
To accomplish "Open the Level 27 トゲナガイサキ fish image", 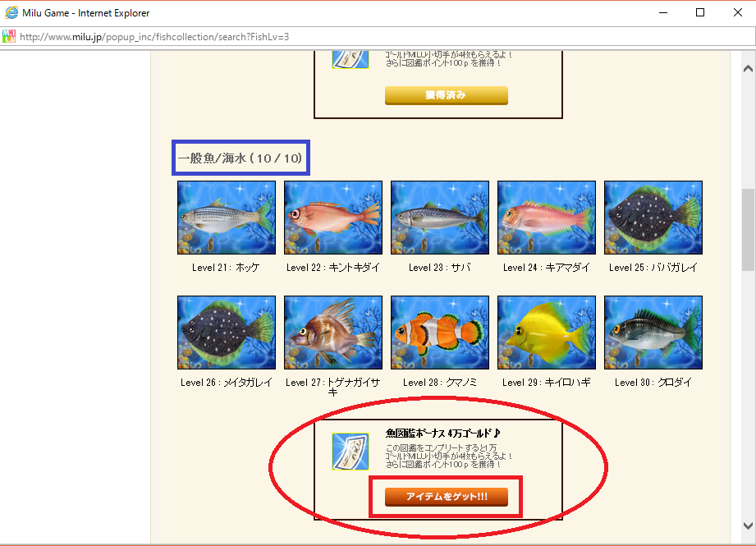I will point(333,333).
